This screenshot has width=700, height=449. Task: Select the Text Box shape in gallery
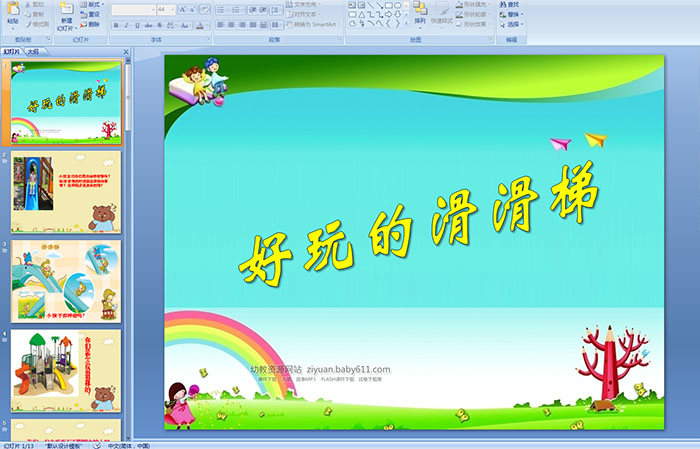click(351, 5)
